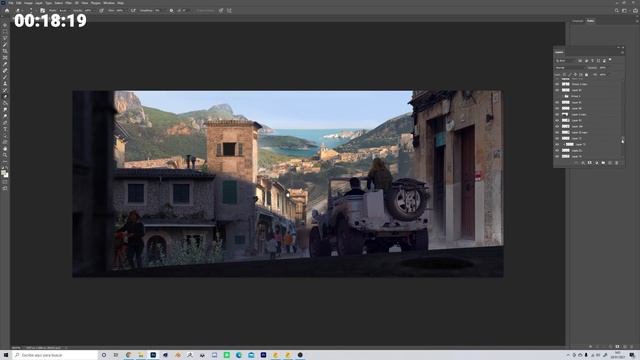Select the Clone Stamp tool
The width and height of the screenshot is (640, 360).
tap(5, 84)
